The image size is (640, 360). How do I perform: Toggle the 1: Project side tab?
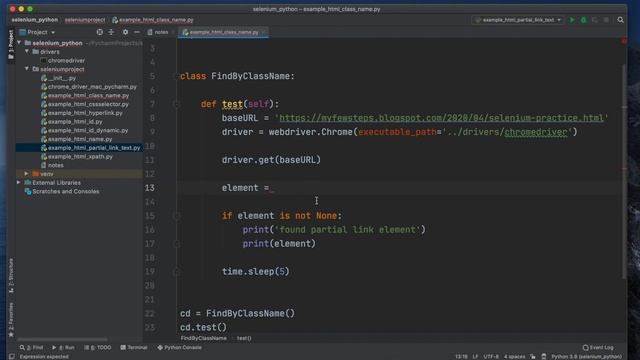click(x=11, y=44)
